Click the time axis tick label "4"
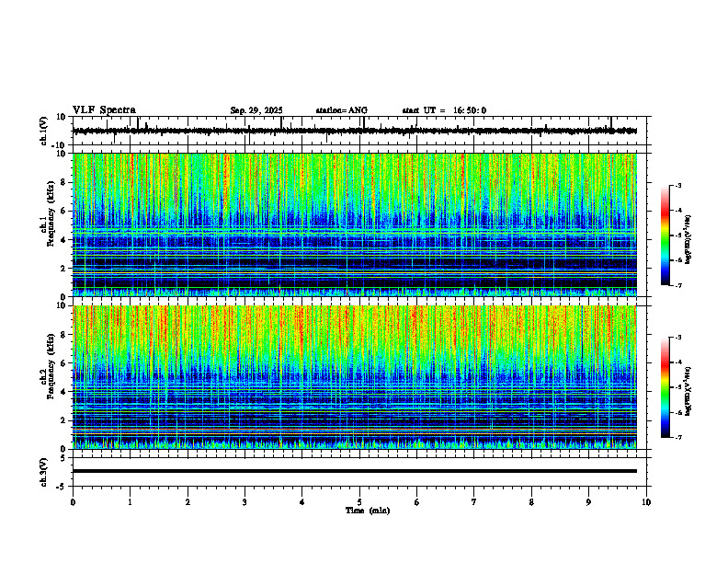Viewport: 728px width, 563px height. click(302, 502)
